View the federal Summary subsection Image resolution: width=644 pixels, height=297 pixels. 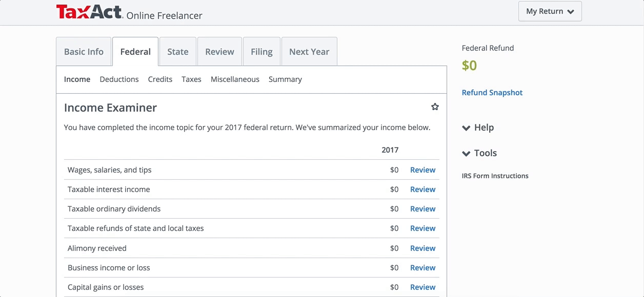[x=285, y=79]
